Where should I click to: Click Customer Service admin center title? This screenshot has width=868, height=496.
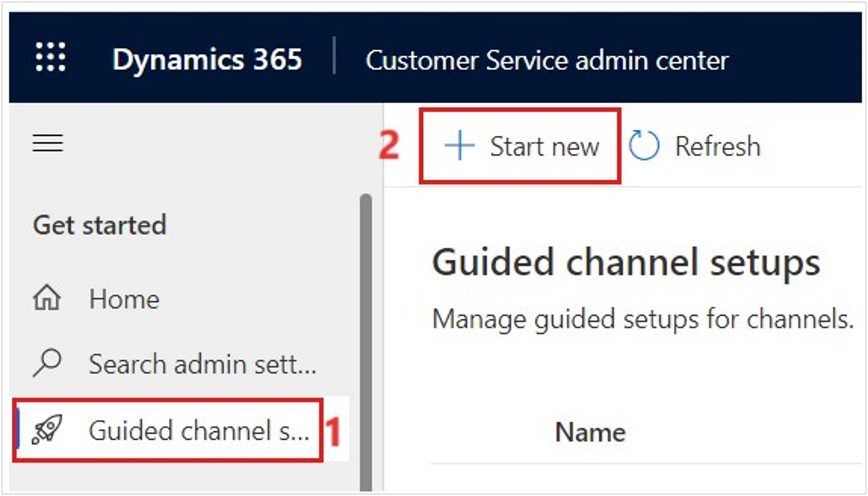coord(547,60)
